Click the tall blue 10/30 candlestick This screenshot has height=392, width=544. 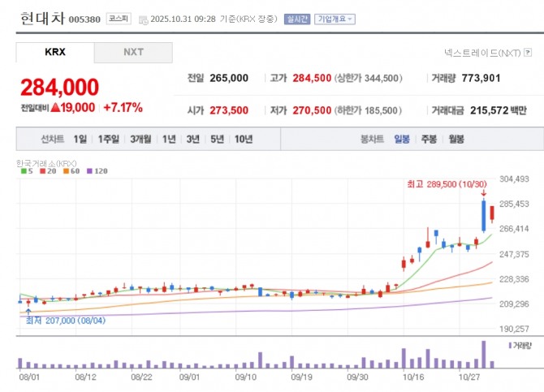pyautogui.click(x=484, y=215)
